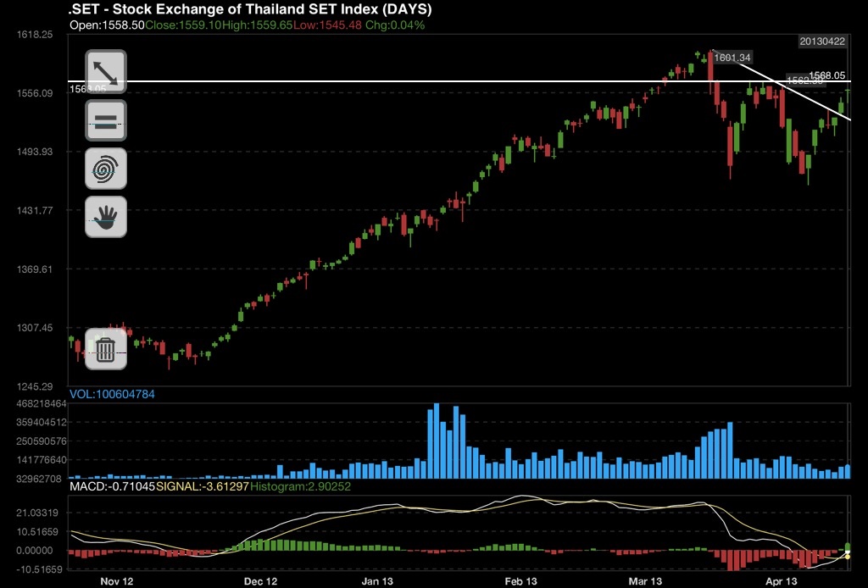Click the 1618.25 price axis label
Viewport: 868px width, 588px height.
[x=34, y=34]
